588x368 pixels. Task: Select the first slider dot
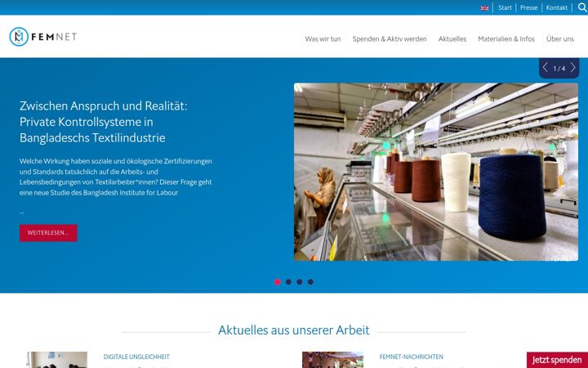pyautogui.click(x=278, y=282)
